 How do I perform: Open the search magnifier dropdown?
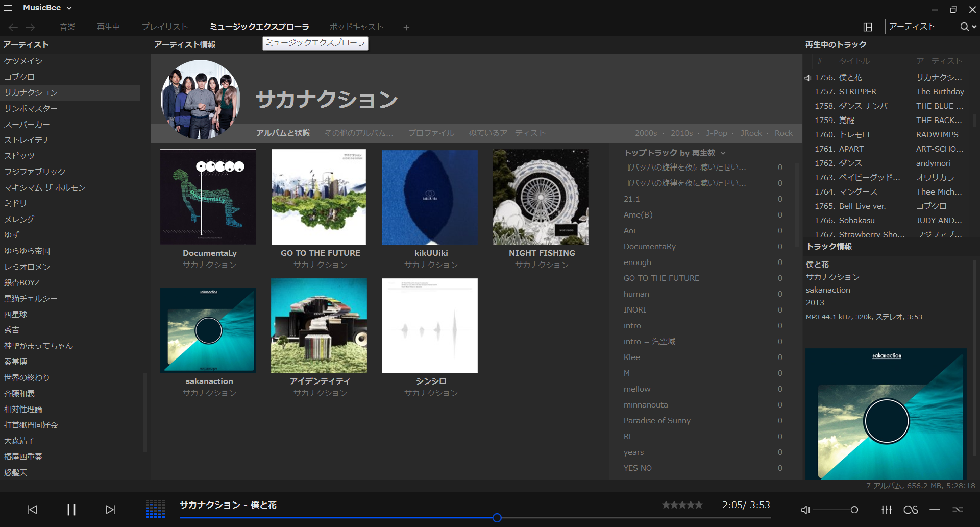click(968, 27)
